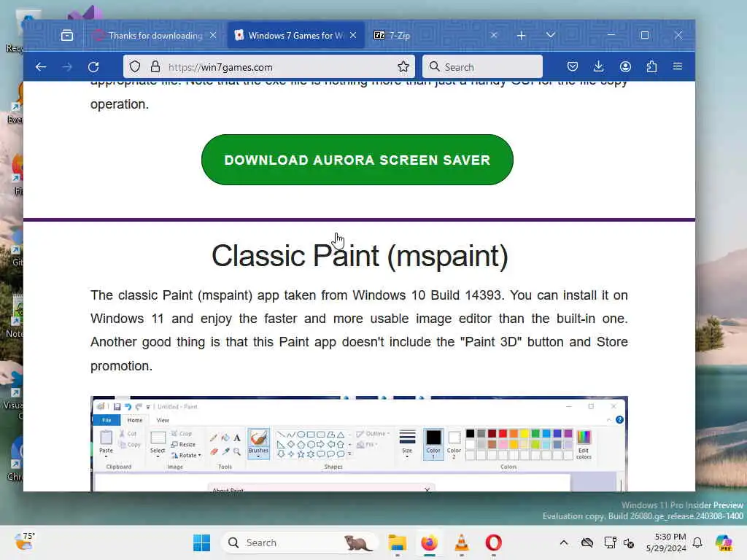Open the weather widget showing 75°

click(x=24, y=542)
